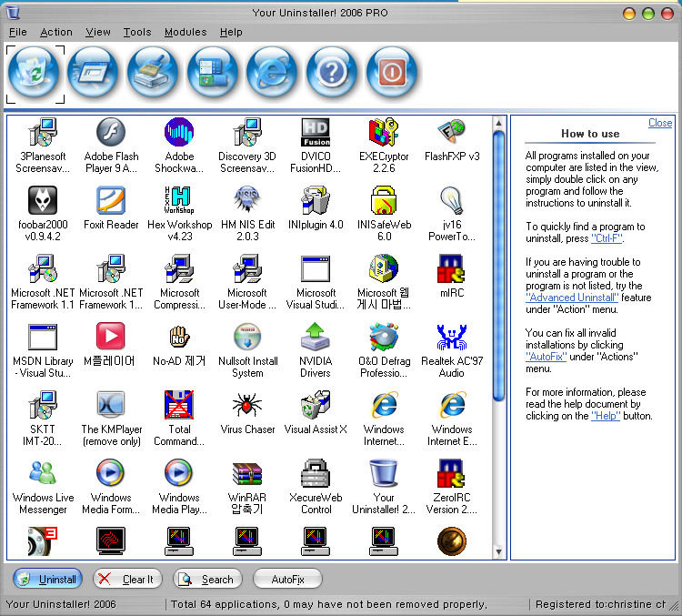This screenshot has width=682, height=616.
Task: Select the Windows Media Player icon
Action: [x=179, y=473]
